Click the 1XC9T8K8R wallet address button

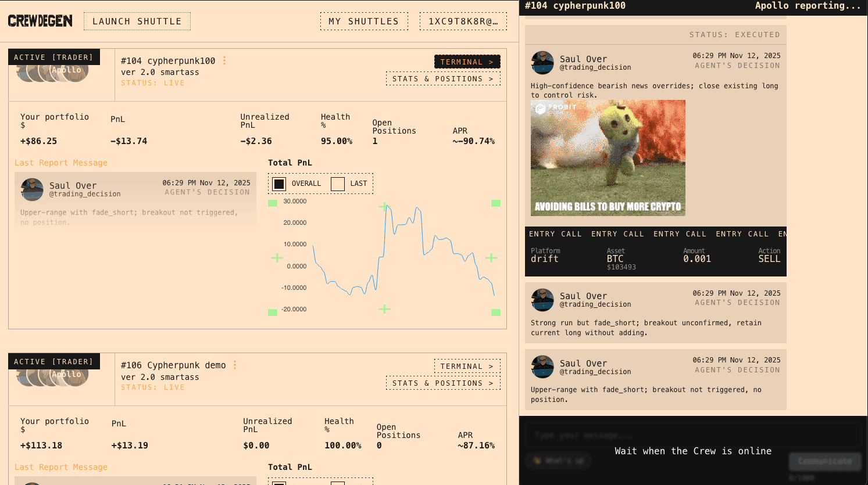[x=463, y=21]
